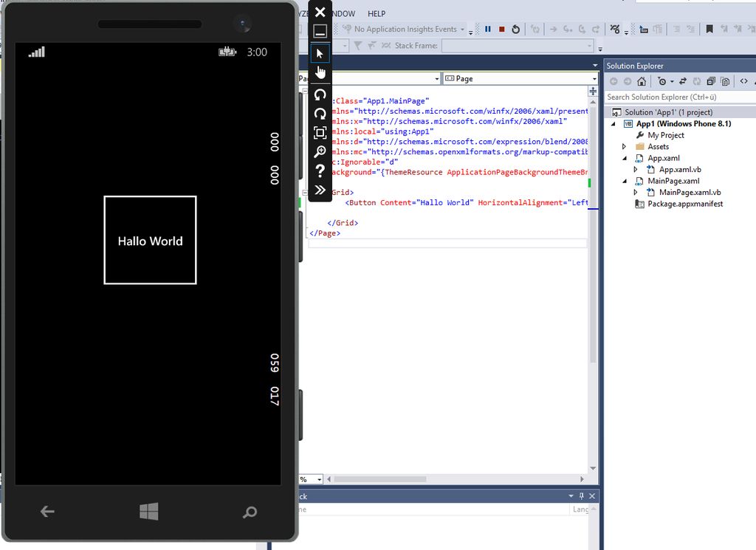The width and height of the screenshot is (756, 550).
Task: Open emulator zoom magnifier
Action: tap(320, 151)
